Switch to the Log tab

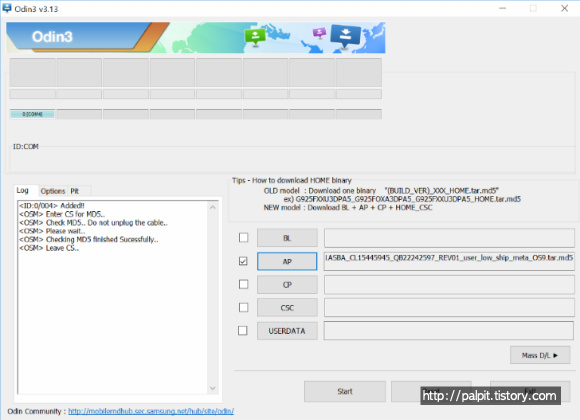(23, 190)
